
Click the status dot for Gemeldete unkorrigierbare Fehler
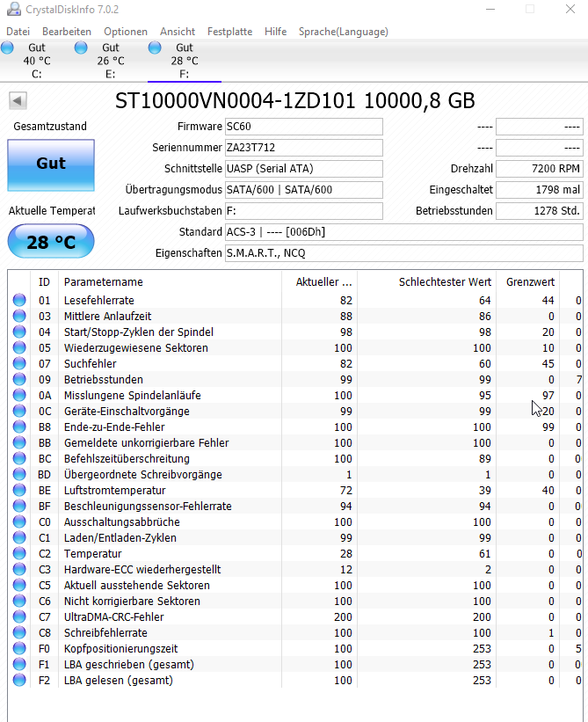tap(19, 442)
